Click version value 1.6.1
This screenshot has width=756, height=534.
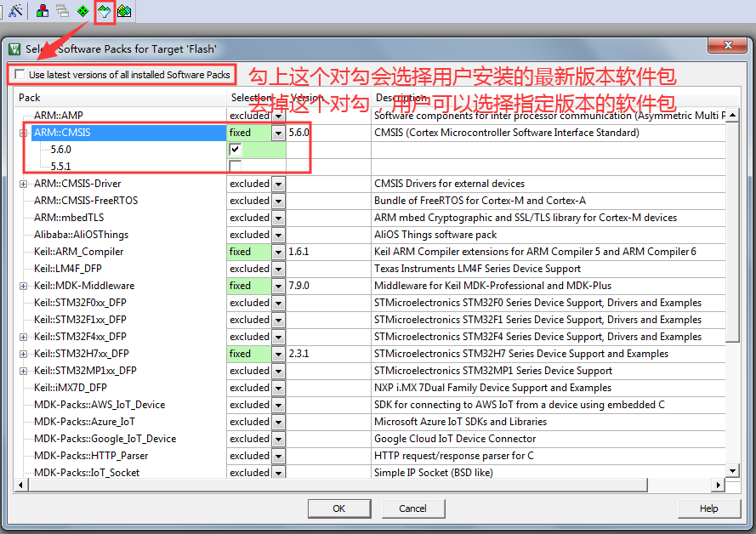(x=298, y=252)
